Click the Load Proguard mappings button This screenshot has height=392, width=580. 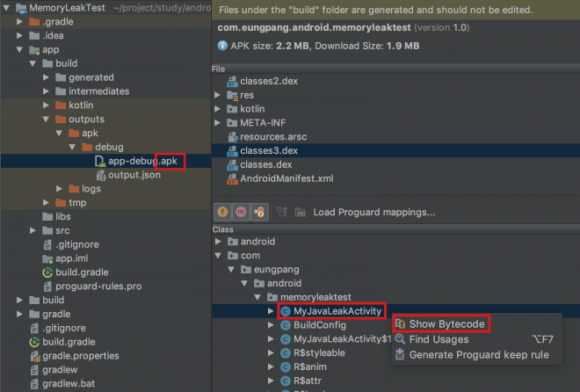click(374, 212)
